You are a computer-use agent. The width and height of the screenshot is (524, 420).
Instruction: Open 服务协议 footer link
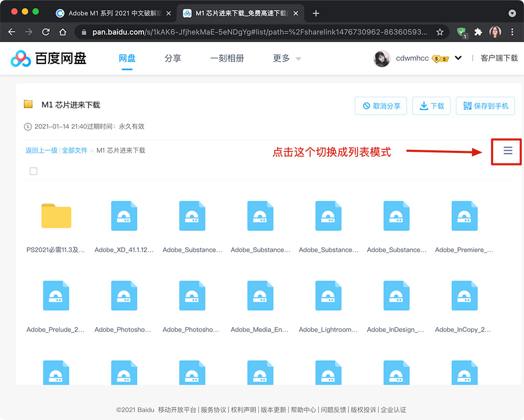pos(213,410)
